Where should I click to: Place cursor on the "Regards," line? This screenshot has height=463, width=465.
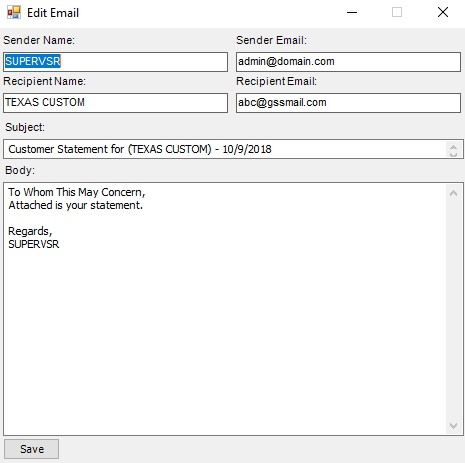tap(30, 231)
